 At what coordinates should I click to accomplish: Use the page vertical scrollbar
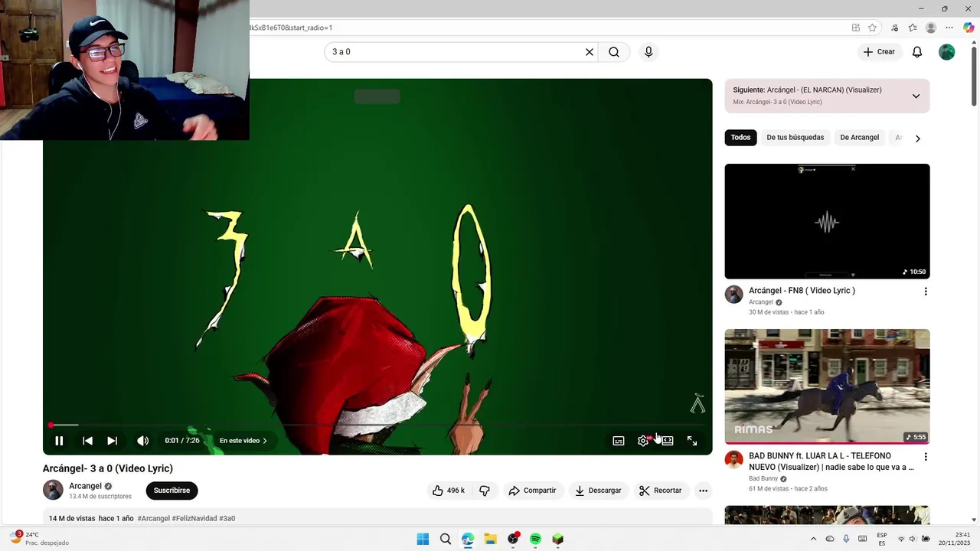(974, 75)
